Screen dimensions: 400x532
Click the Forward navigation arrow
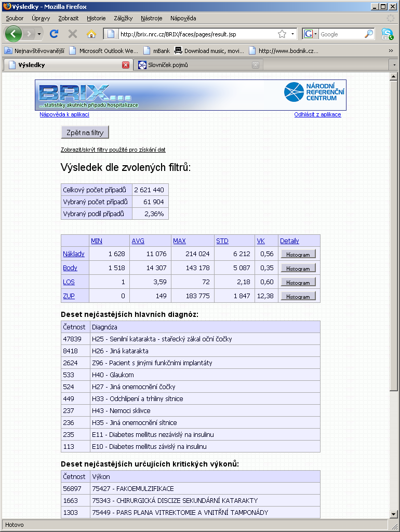pyautogui.click(x=29, y=34)
